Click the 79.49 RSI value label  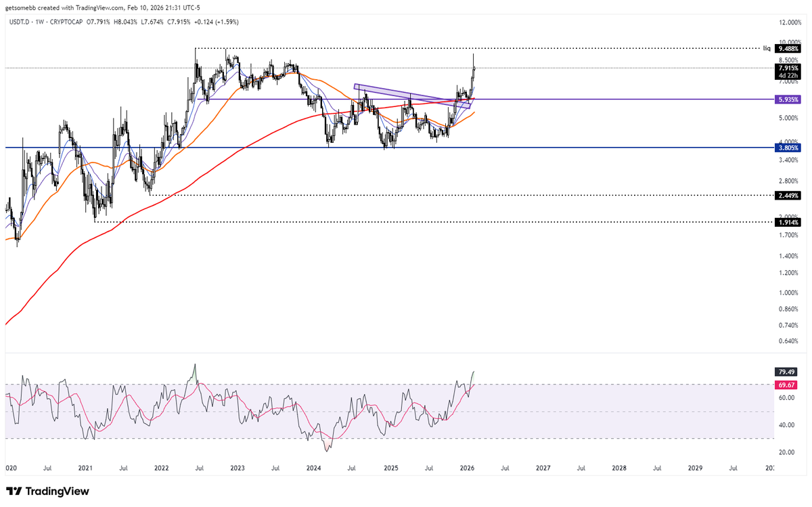pos(786,372)
